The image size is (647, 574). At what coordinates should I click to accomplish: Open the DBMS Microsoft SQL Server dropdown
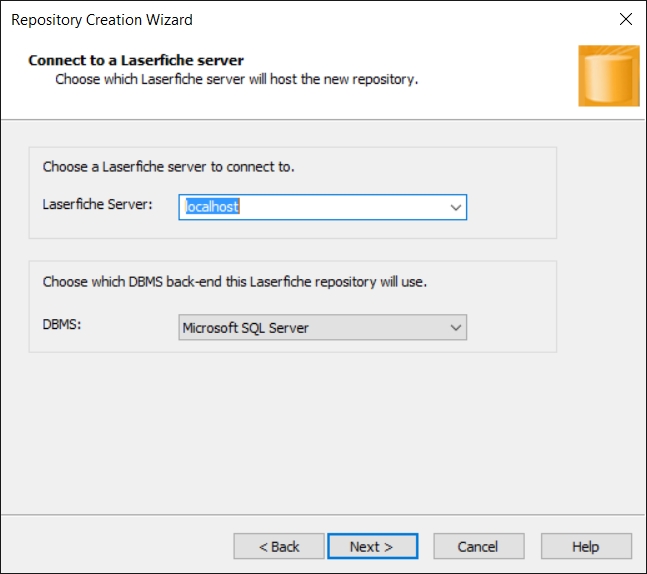(323, 328)
